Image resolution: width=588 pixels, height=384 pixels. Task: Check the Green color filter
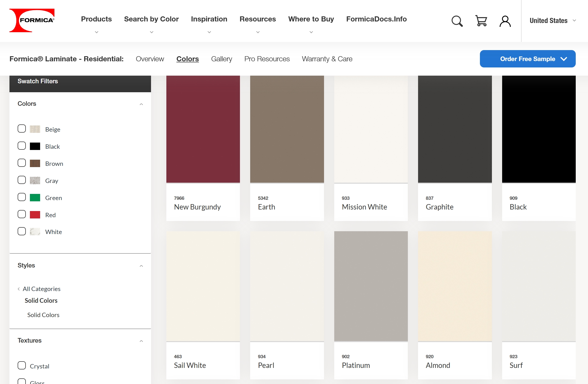[22, 197]
